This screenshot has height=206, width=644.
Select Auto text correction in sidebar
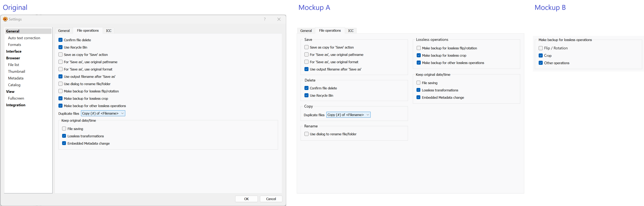(24, 38)
